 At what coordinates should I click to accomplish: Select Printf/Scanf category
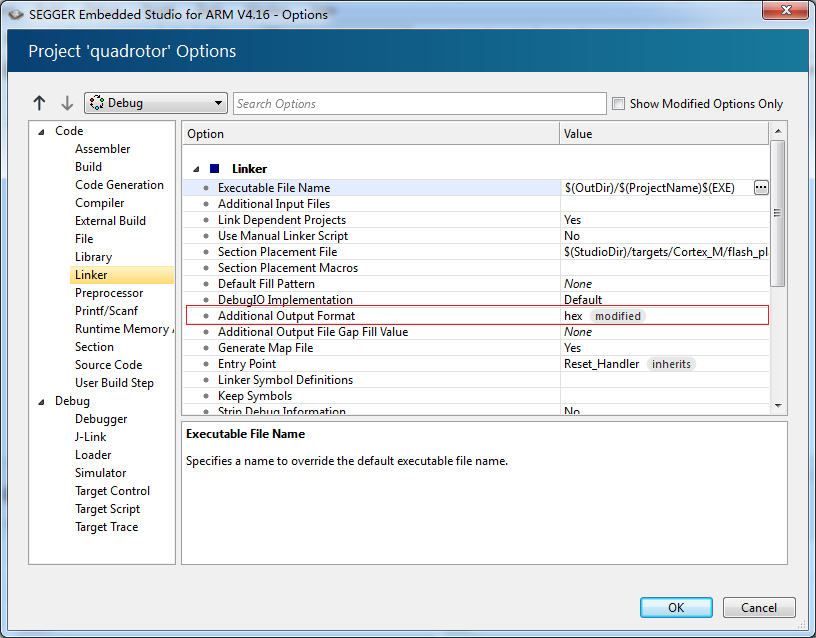(106, 311)
